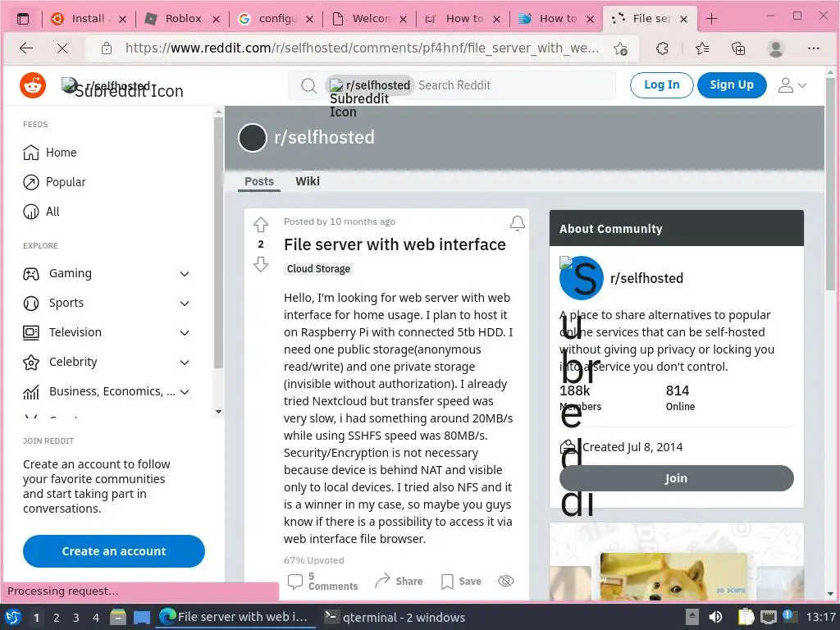Open the Home feed
This screenshot has height=630, width=840.
(x=50, y=153)
